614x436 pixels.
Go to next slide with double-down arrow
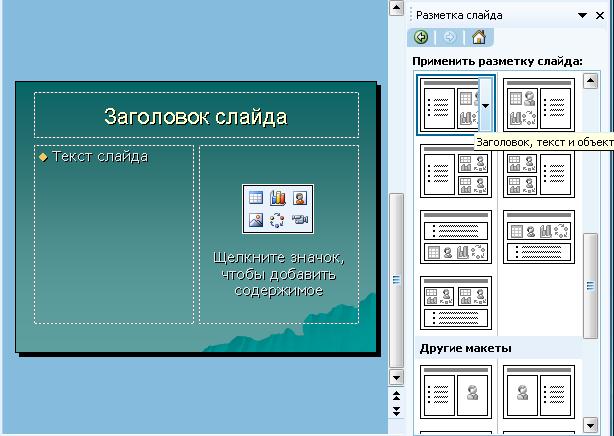pyautogui.click(x=396, y=411)
